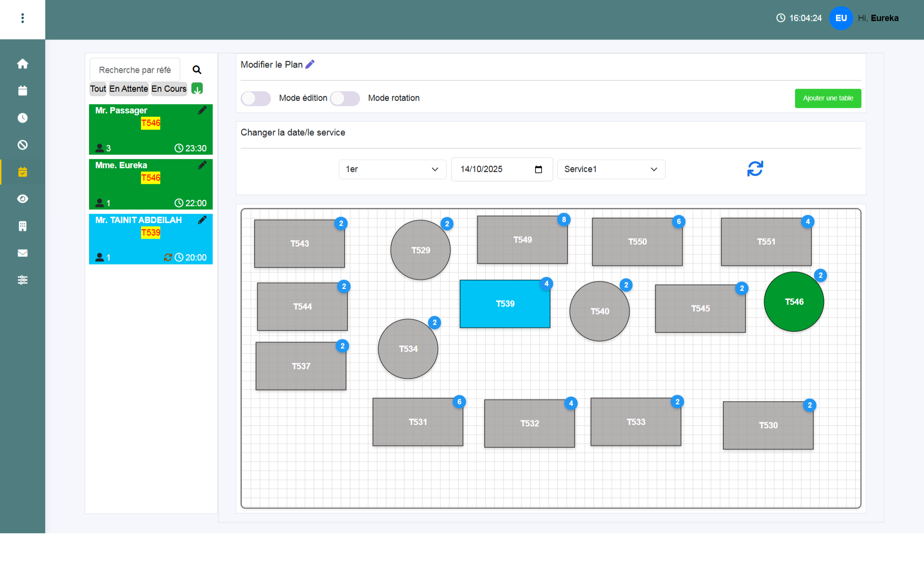The height and width of the screenshot is (578, 924).
Task: Open the Service1 dropdown
Action: coord(610,169)
